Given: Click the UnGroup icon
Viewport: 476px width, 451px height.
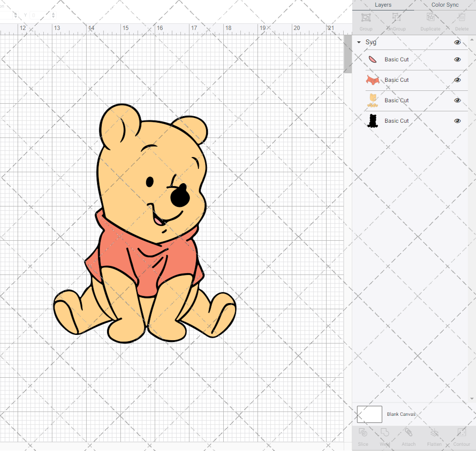Looking at the screenshot, I should click(396, 18).
